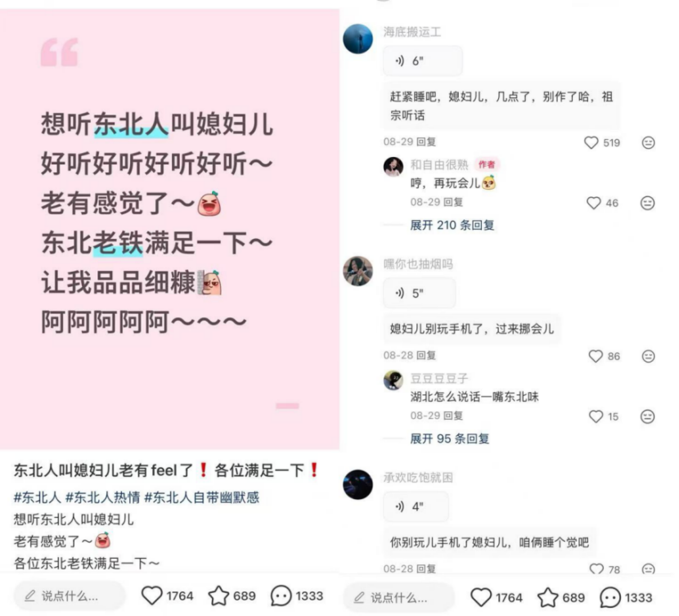Reply to the 海底搬运工 comment dated 08-29

click(x=425, y=142)
